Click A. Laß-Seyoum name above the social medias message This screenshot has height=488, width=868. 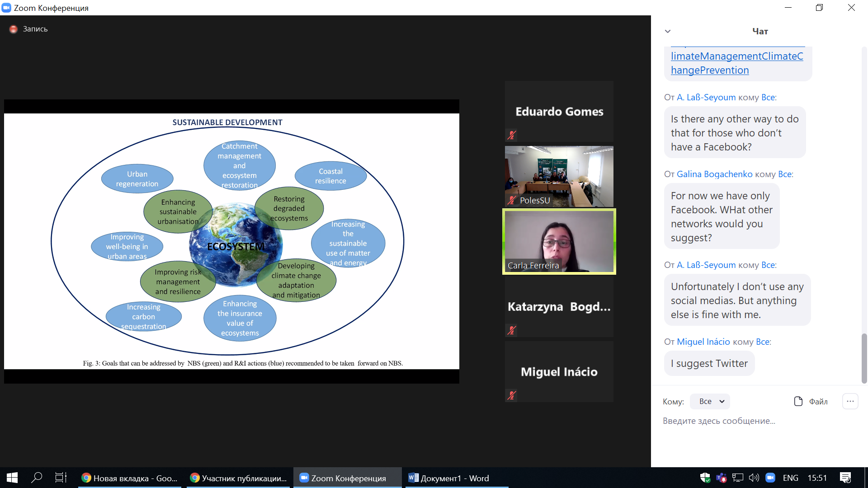[706, 265]
